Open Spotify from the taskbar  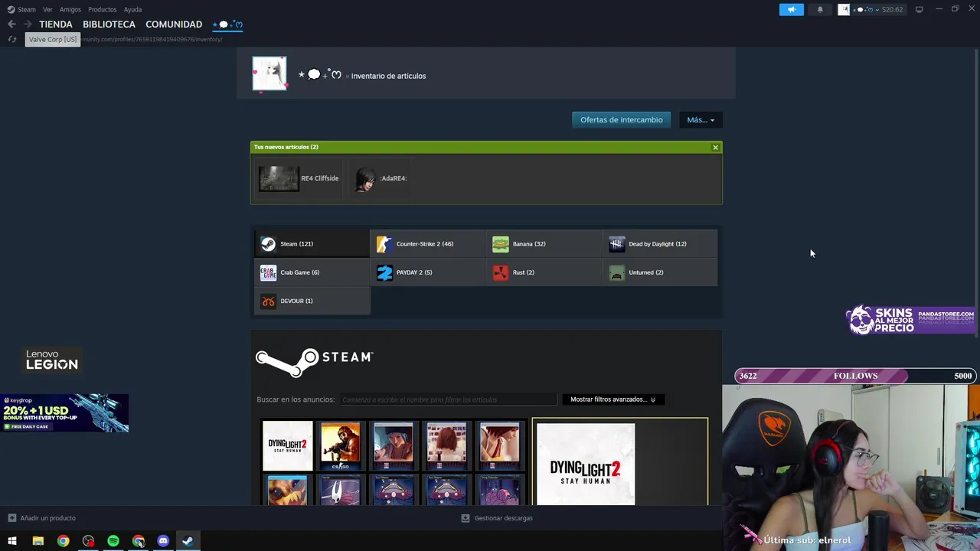[x=113, y=541]
